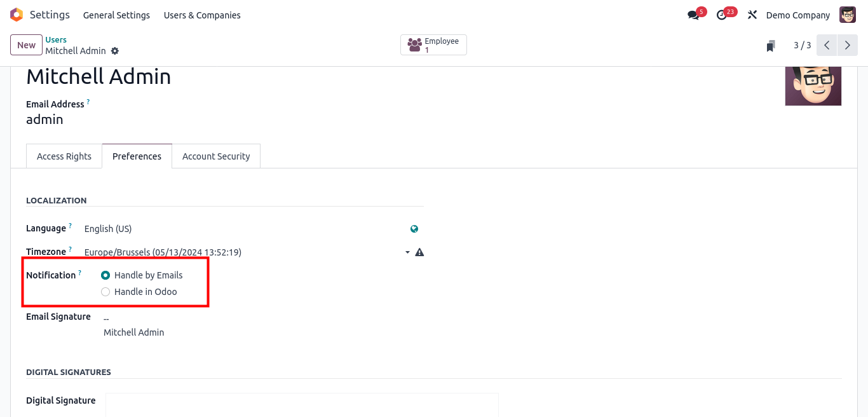Click the New button
This screenshot has height=417, width=868.
(26, 45)
